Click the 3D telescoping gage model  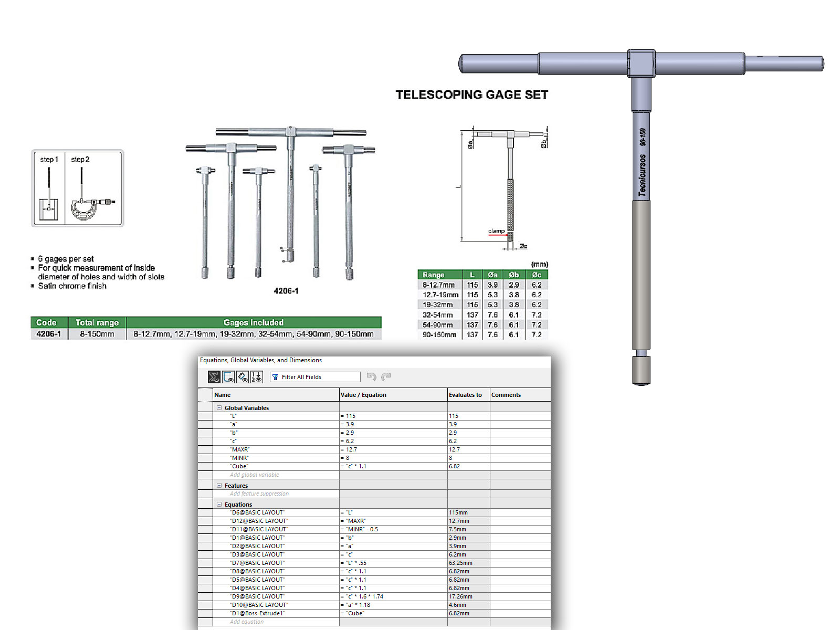click(642, 217)
